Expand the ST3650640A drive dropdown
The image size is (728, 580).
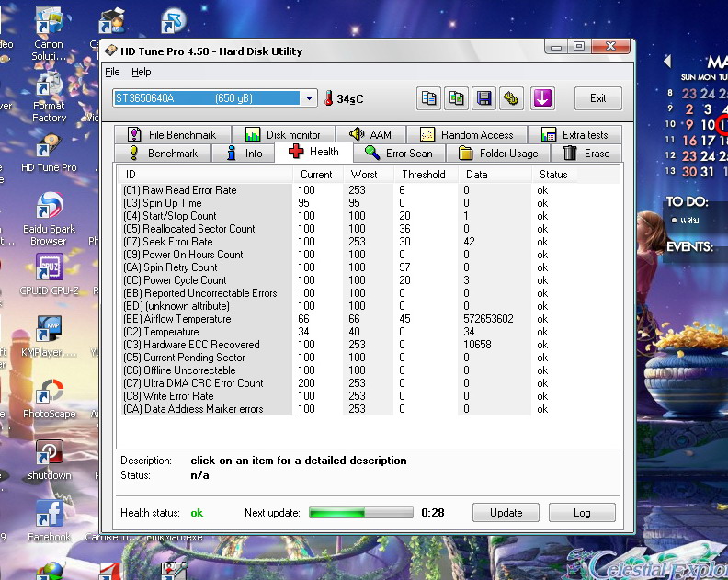tap(309, 98)
